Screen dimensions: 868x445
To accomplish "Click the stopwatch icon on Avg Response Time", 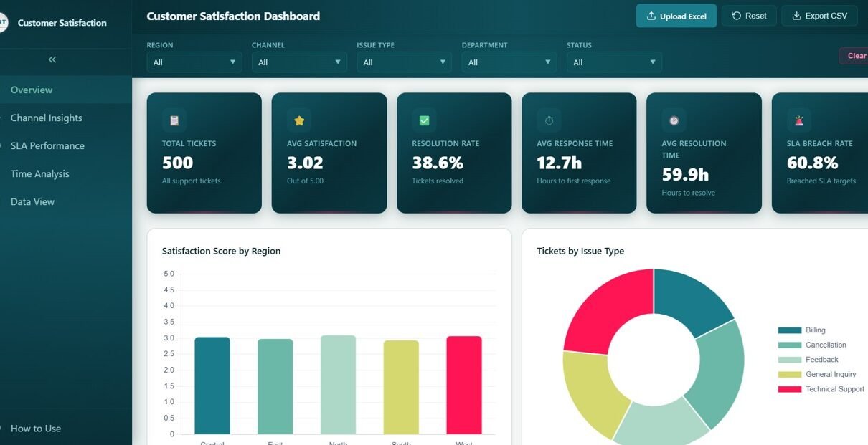I will pyautogui.click(x=549, y=120).
